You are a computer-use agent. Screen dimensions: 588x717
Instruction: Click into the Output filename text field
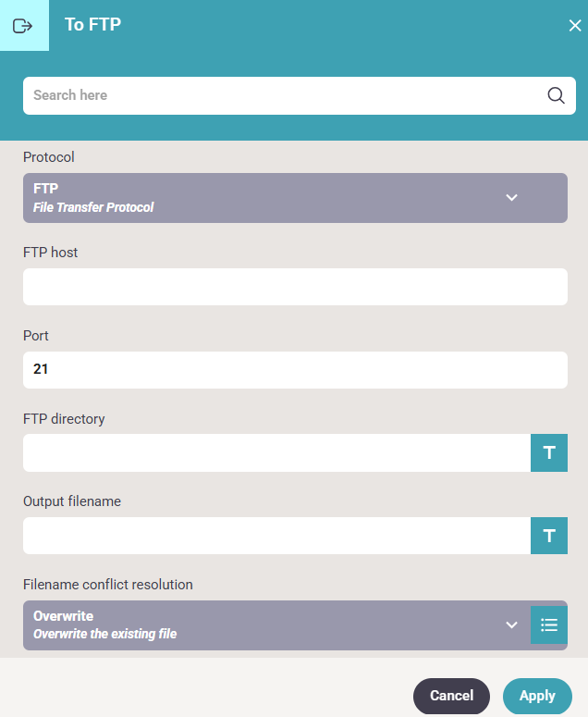(x=276, y=536)
